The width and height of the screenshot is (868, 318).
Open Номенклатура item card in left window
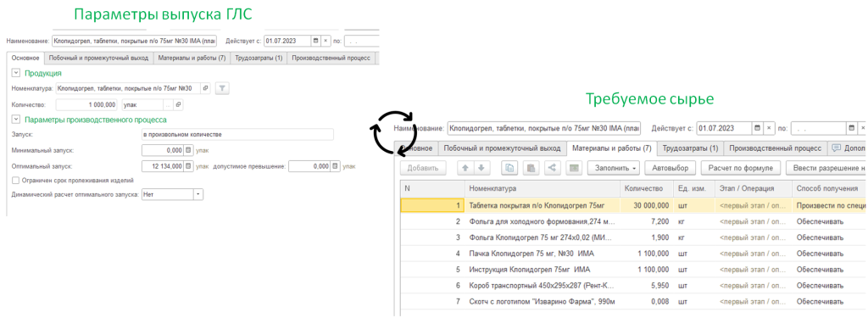pyautogui.click(x=205, y=88)
